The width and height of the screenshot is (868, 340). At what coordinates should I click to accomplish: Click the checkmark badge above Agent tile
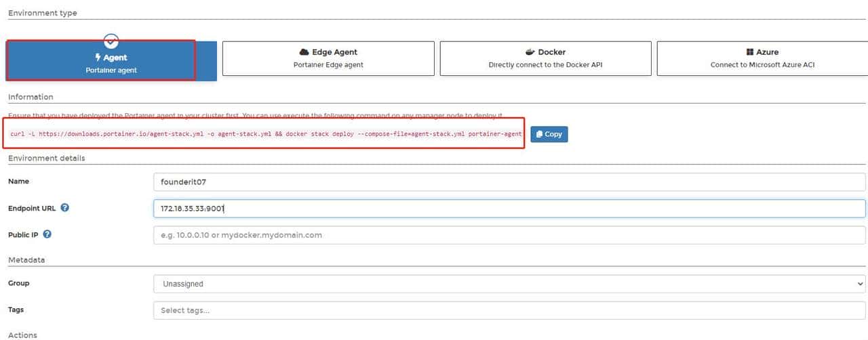111,41
